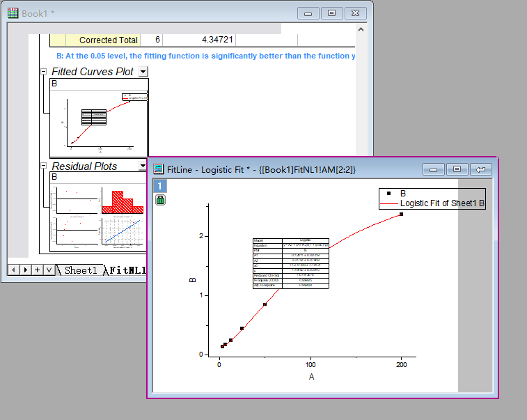Click the green lock icon in graph
This screenshot has width=527, height=420.
160,200
